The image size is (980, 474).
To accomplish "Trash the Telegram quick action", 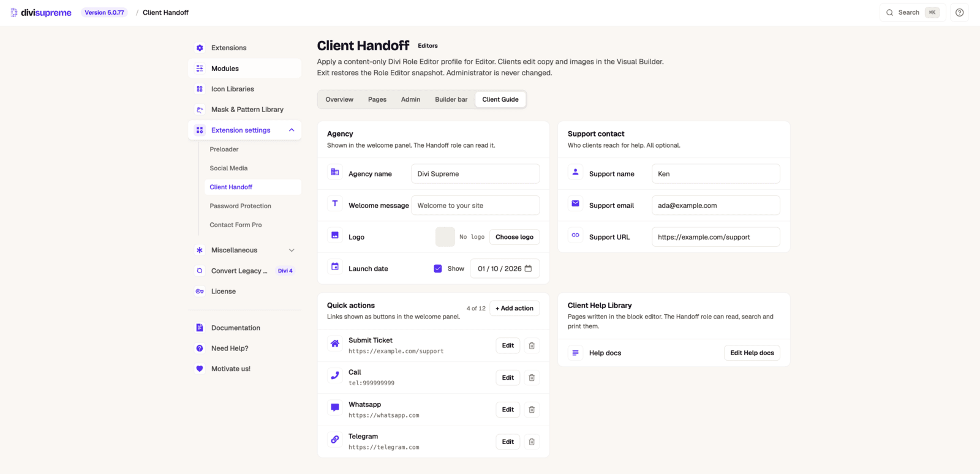I will tap(532, 442).
